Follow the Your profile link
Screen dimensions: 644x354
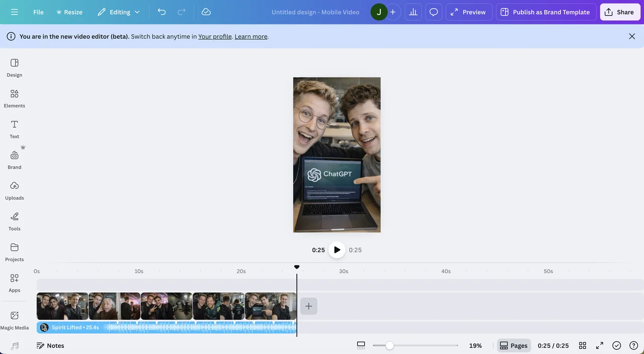pos(215,36)
